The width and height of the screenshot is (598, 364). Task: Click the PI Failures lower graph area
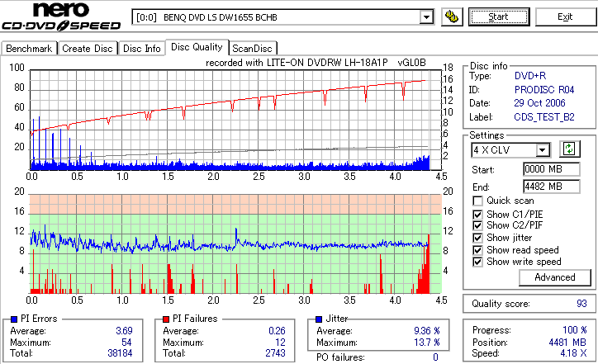pos(235,244)
